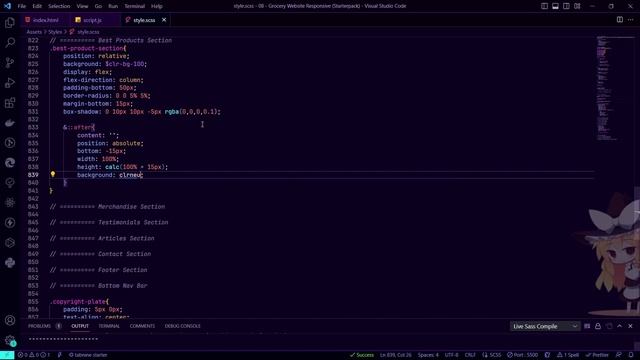Change the SCSS language mode
This screenshot has height=360, width=640.
point(492,355)
